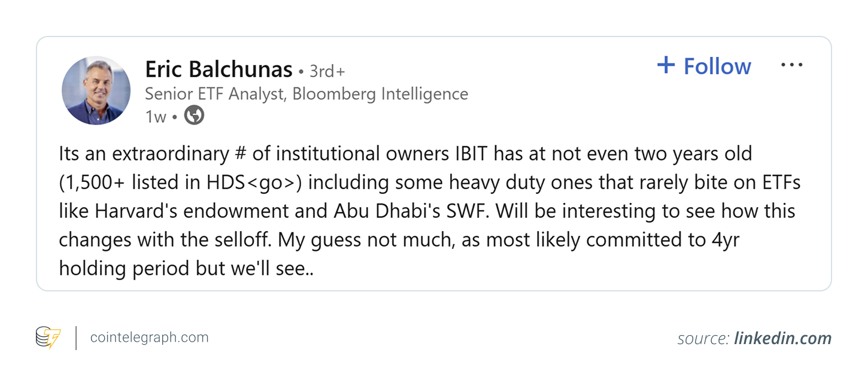Image resolution: width=868 pixels, height=386 pixels.
Task: Click the 1w post timestamp
Action: pyautogui.click(x=155, y=117)
